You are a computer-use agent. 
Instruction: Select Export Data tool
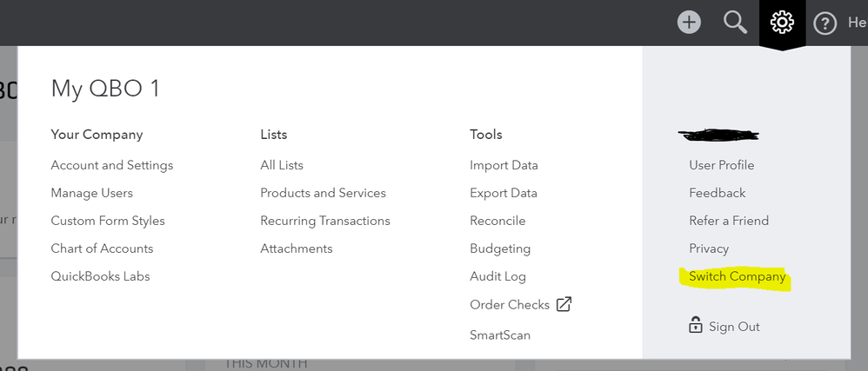pos(504,193)
